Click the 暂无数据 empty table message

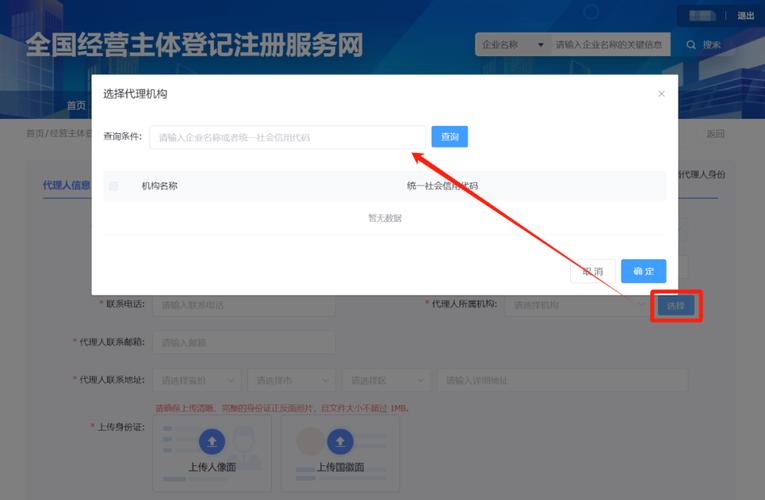[384, 218]
